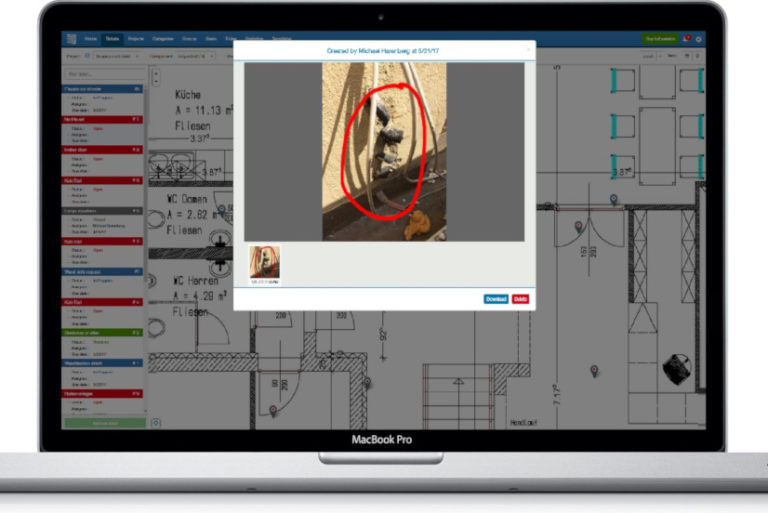768x513 pixels.
Task: Expand the Level dropdown in the plan toolbar
Action: pos(651,56)
